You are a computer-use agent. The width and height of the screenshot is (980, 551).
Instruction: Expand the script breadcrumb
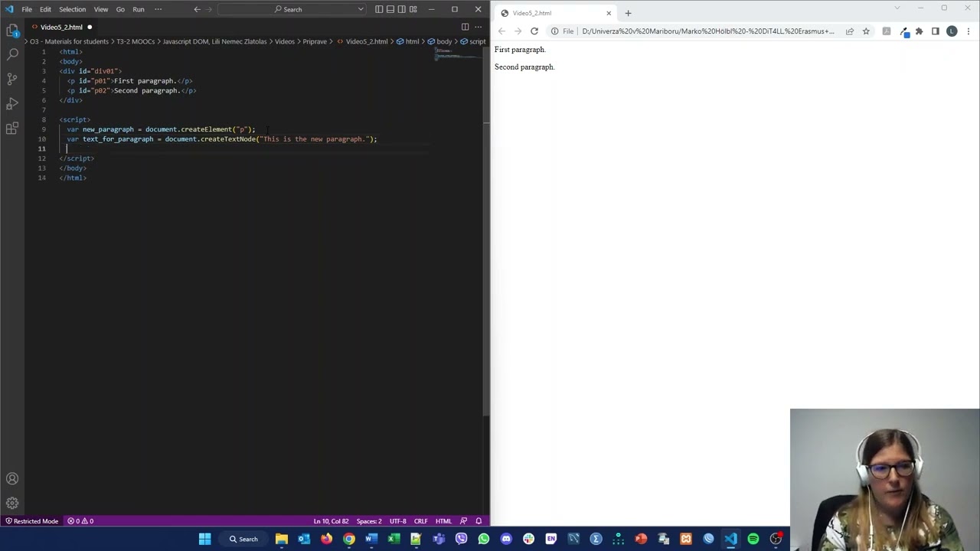coord(473,41)
